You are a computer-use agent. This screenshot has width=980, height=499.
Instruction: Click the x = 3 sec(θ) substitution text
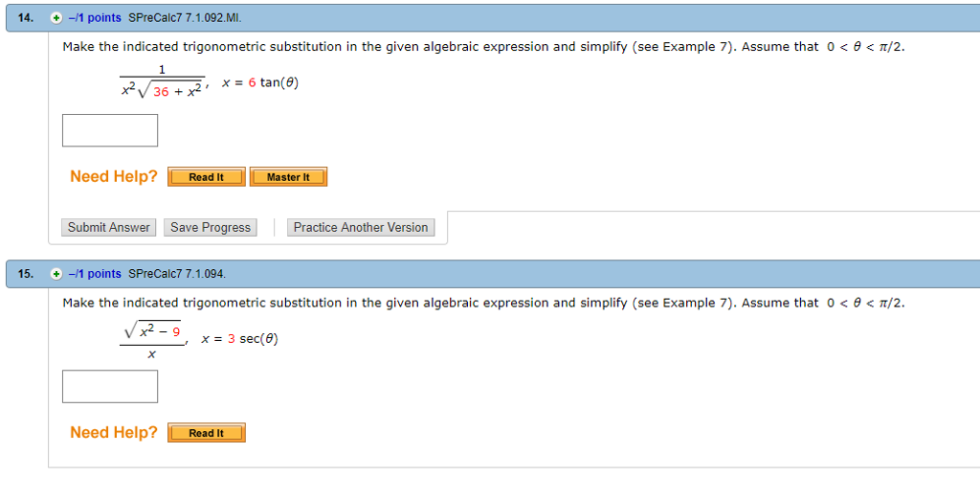click(239, 339)
